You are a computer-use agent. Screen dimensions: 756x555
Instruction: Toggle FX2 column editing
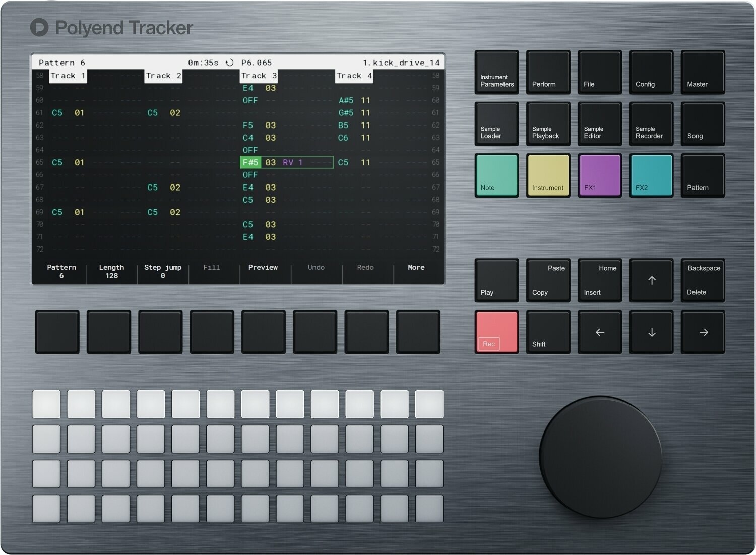click(651, 175)
